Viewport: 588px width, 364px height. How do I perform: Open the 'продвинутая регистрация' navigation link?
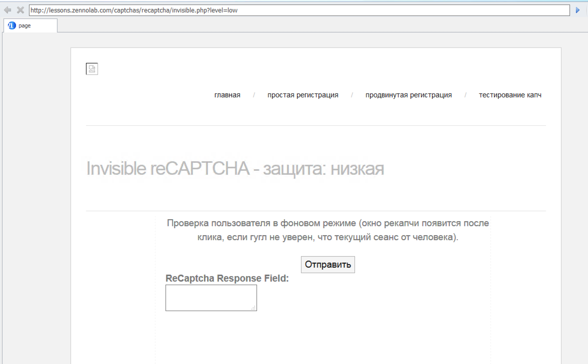(x=408, y=95)
